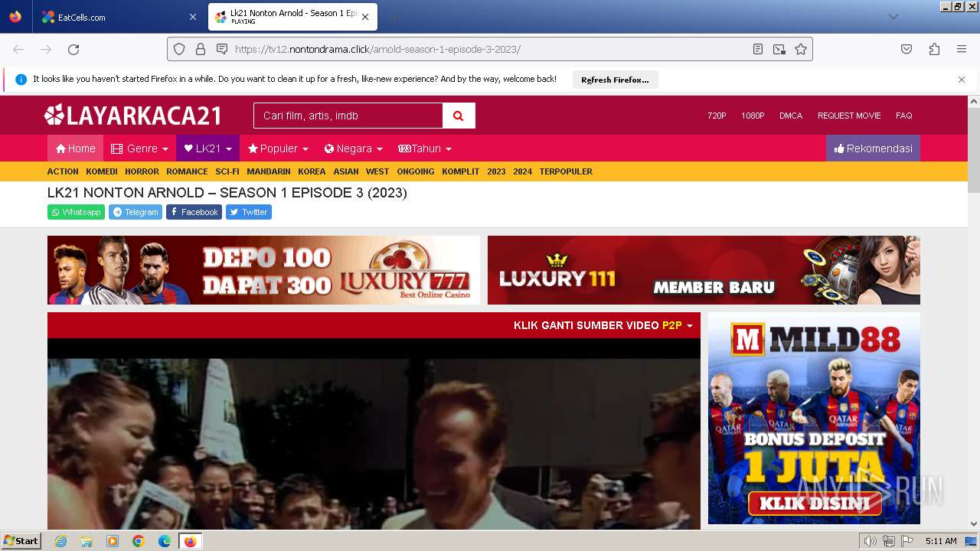Open the ROMANCE category link
The width and height of the screenshot is (980, 551).
click(187, 171)
